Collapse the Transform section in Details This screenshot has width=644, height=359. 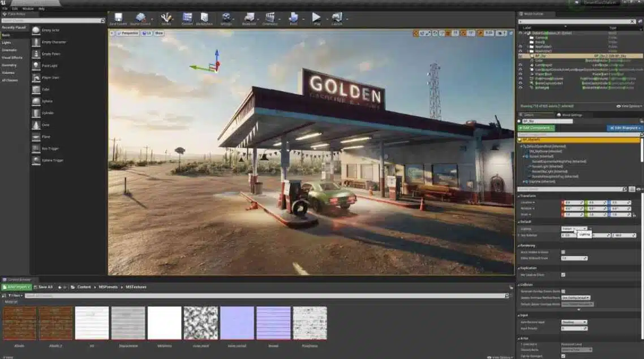(529, 196)
